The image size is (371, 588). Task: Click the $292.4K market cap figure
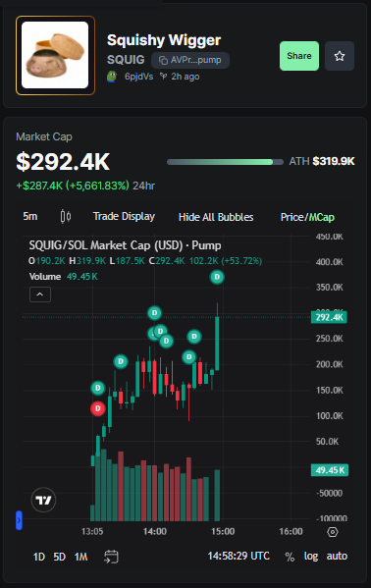(x=63, y=162)
